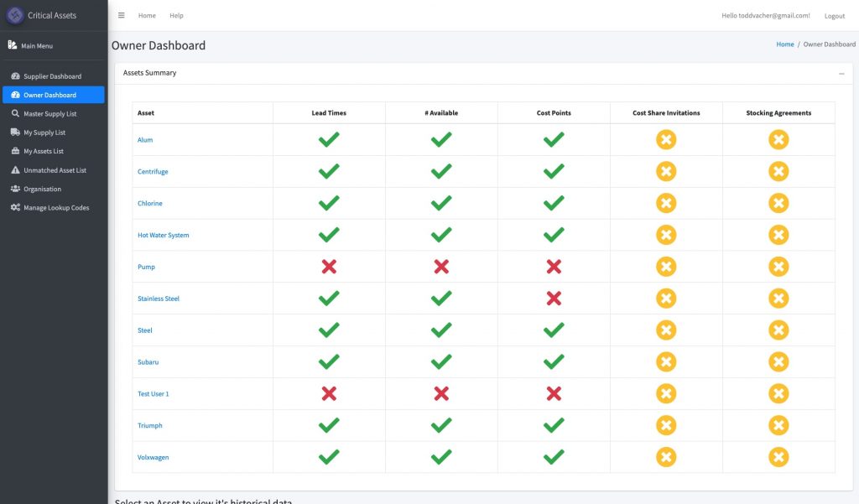Click the green Lead Times checkmark for Alum
Image resolution: width=859 pixels, height=504 pixels.
point(329,140)
